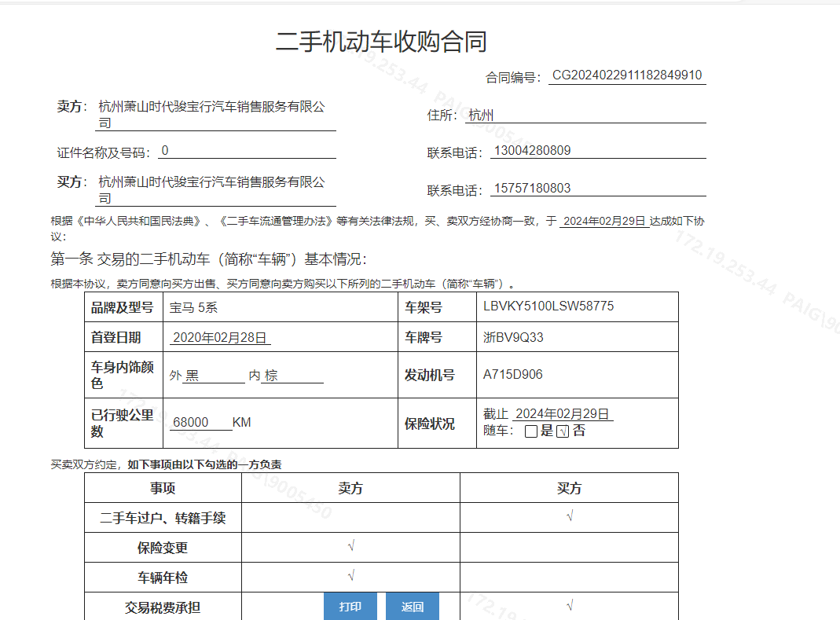Viewport: 840px width, 620px height.
Task: Click the 买方 company name field
Action: click(x=216, y=190)
